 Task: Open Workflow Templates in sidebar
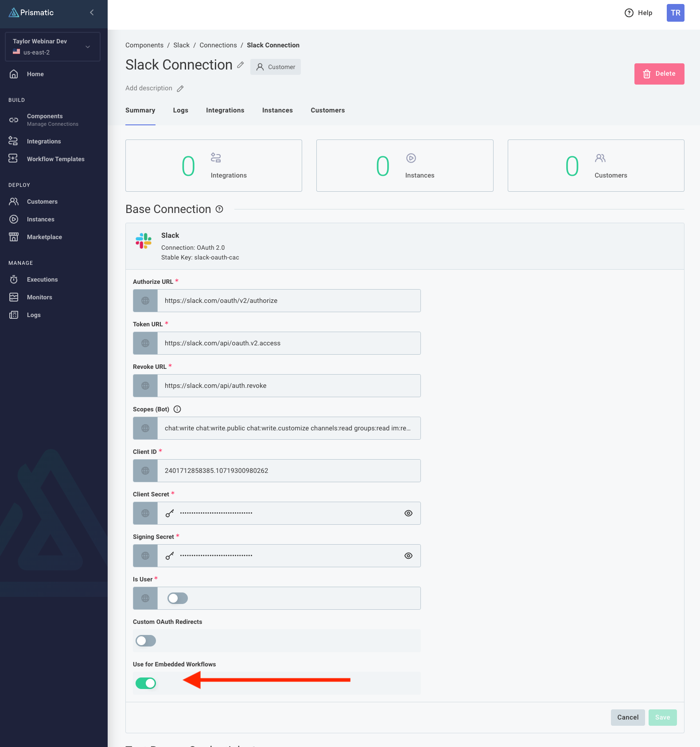point(55,159)
